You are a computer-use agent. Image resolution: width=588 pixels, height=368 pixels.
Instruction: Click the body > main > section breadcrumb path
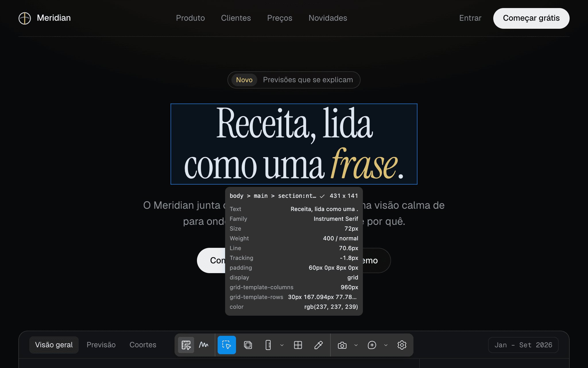[x=273, y=196]
